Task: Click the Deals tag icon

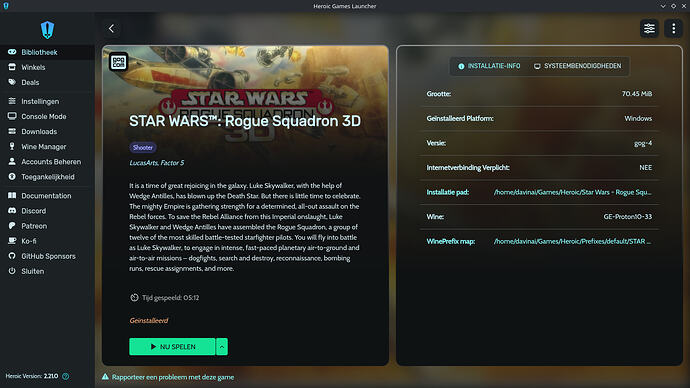Action: tap(12, 82)
